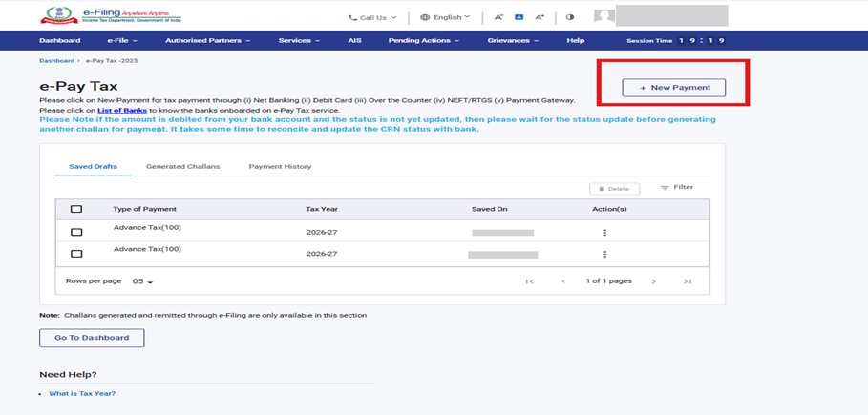
Task: Go to the next page of drafts
Action: tap(653, 281)
